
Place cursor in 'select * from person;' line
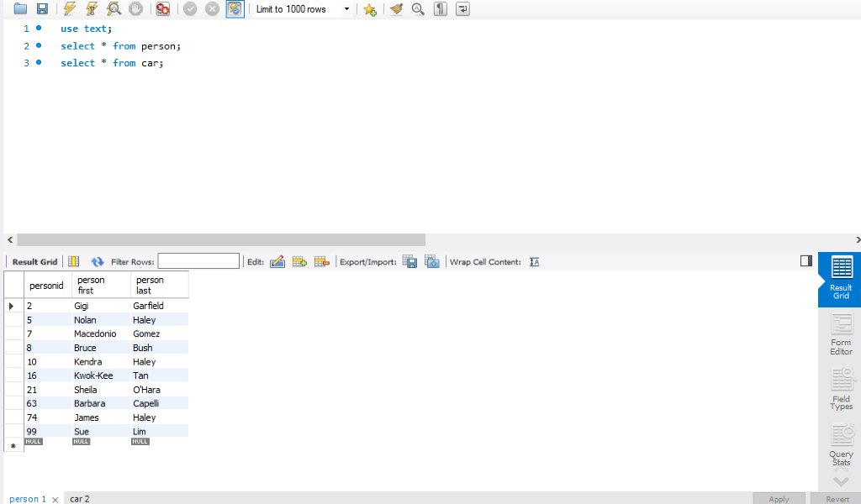click(x=120, y=46)
